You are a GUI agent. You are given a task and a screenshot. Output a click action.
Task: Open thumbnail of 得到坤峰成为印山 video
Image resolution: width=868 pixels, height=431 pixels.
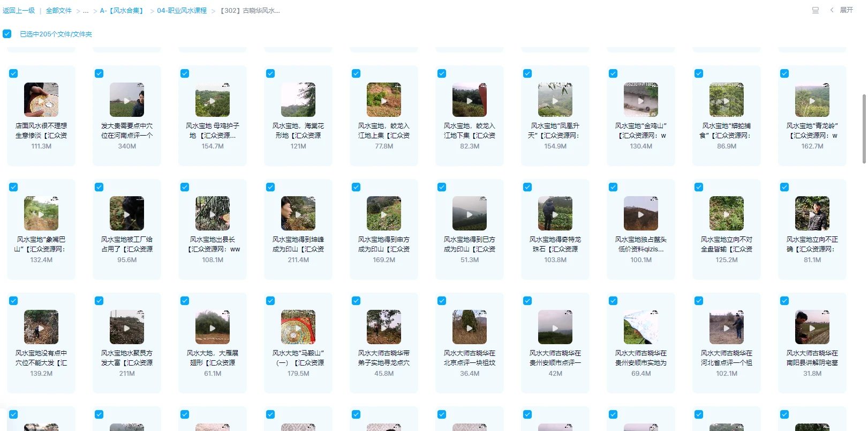pyautogui.click(x=298, y=213)
